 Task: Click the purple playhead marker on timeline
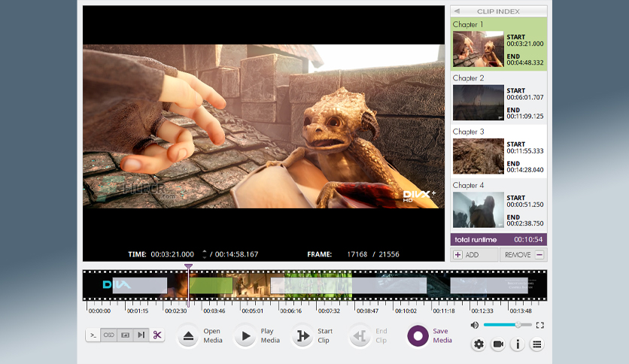[x=188, y=266]
